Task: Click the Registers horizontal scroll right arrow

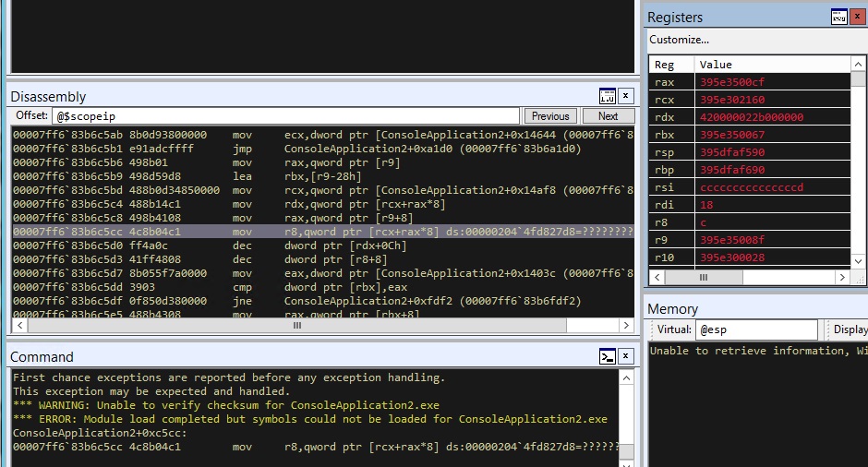Action: 842,277
